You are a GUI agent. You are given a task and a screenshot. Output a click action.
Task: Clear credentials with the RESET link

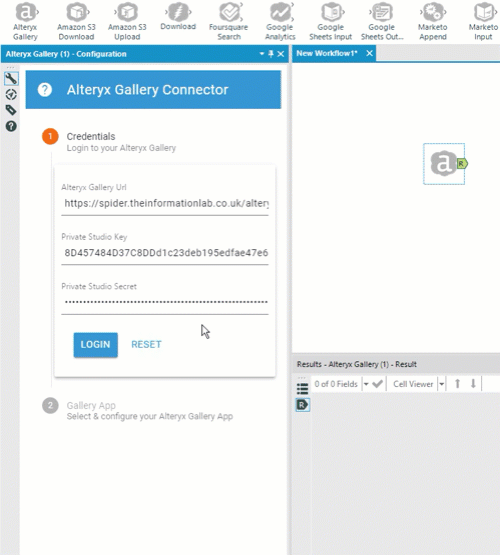(x=146, y=344)
